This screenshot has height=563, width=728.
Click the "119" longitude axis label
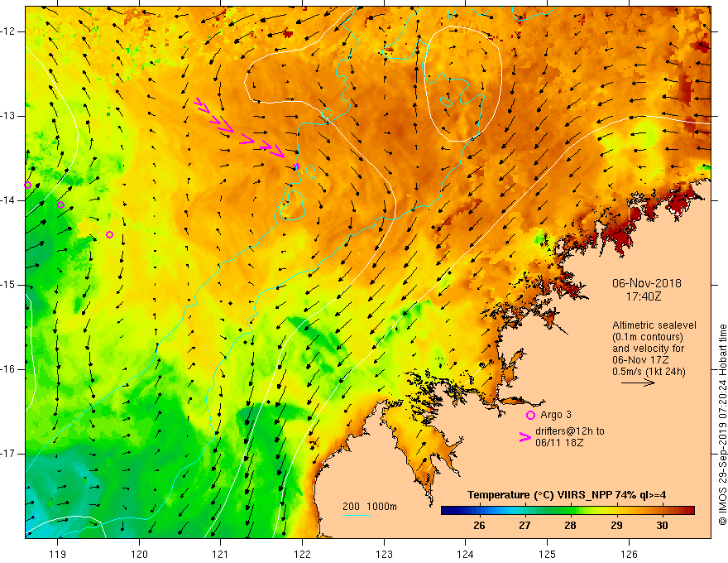click(58, 554)
